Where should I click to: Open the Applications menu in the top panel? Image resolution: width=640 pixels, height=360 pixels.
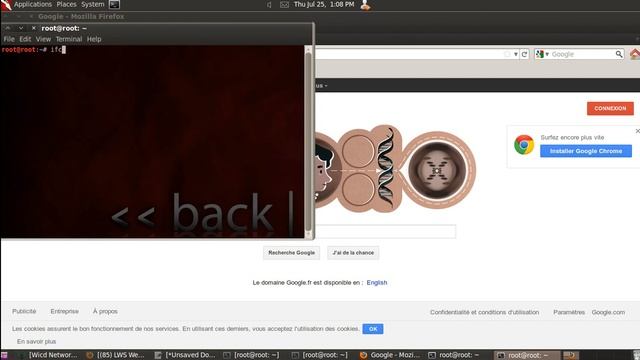pos(33,4)
